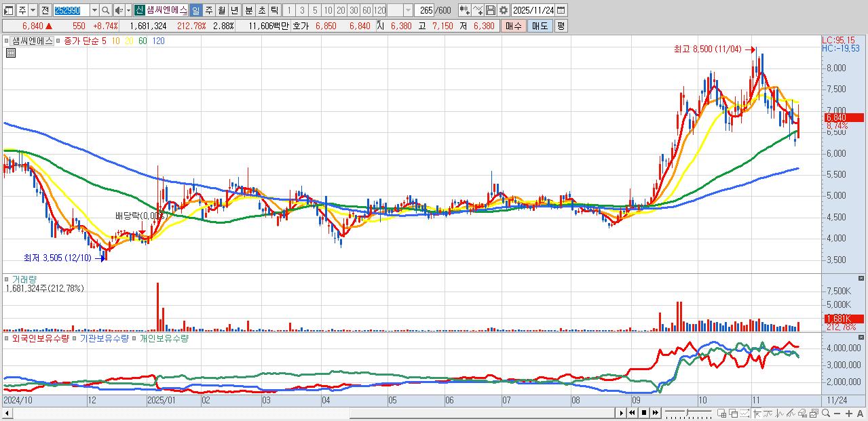The height and width of the screenshot is (421, 868).
Task: Select the 120 interval tab
Action: (379, 10)
